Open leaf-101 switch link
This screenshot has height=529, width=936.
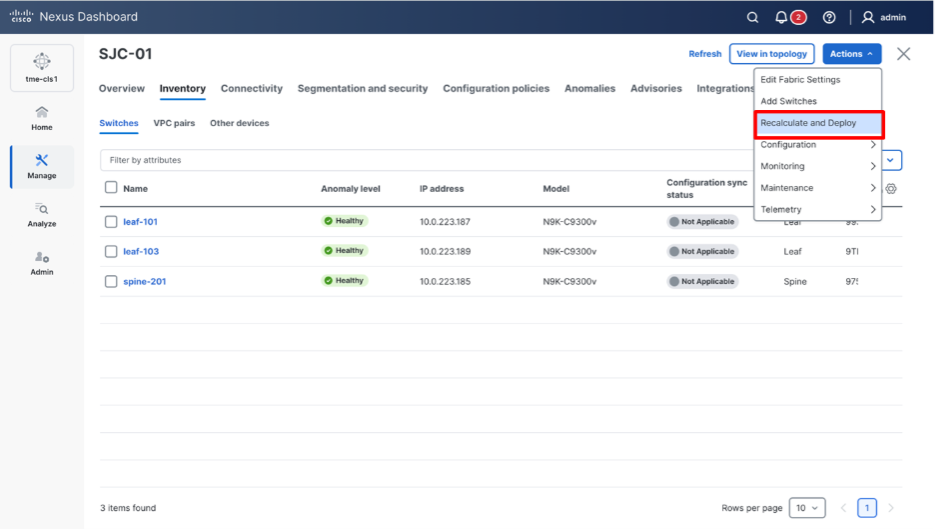tap(140, 222)
